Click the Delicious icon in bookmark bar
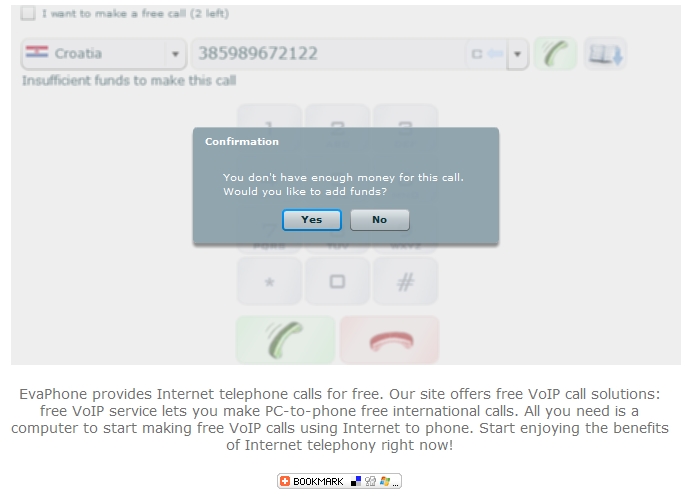693x502 pixels. coord(356,481)
